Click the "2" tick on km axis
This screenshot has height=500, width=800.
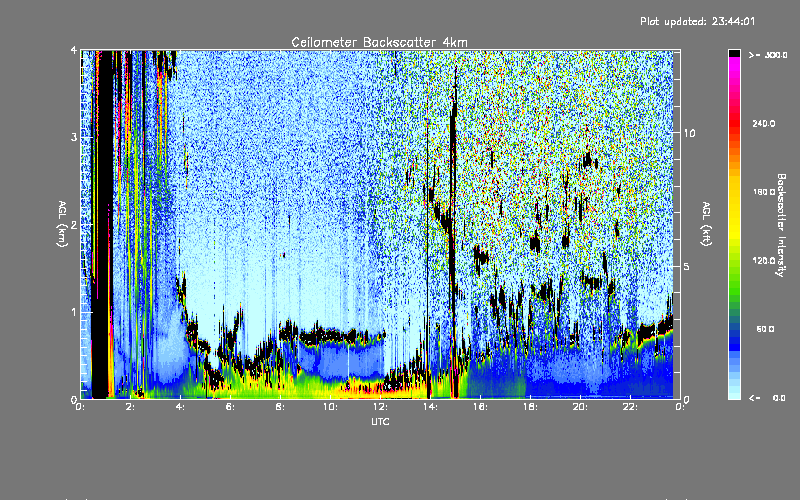coord(74,224)
